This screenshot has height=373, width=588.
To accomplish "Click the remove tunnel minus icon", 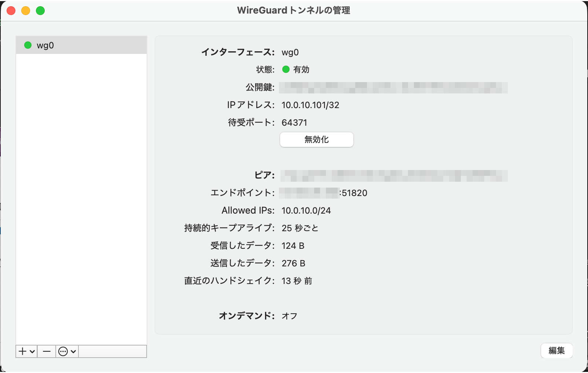I will [x=46, y=351].
